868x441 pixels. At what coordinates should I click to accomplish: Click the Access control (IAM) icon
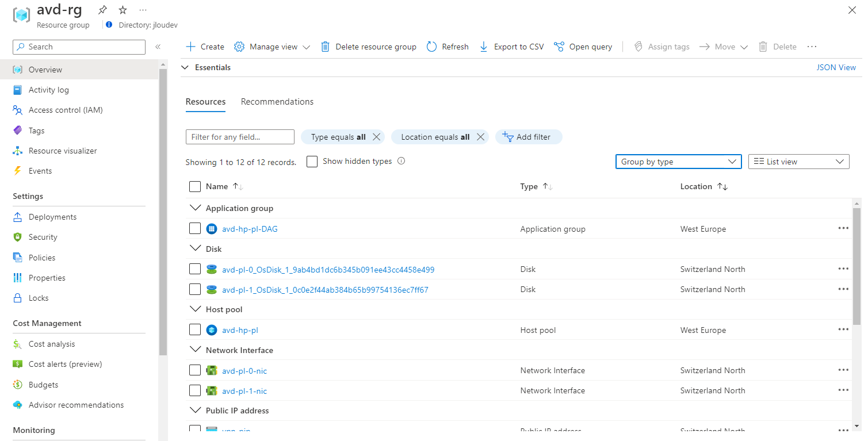(x=17, y=110)
